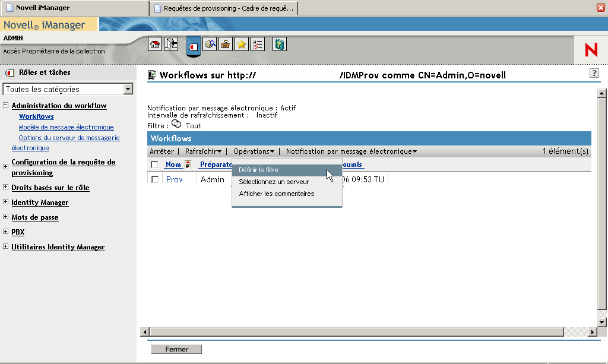The height and width of the screenshot is (364, 608).
Task: Click the Favorites star icon
Action: point(242,44)
